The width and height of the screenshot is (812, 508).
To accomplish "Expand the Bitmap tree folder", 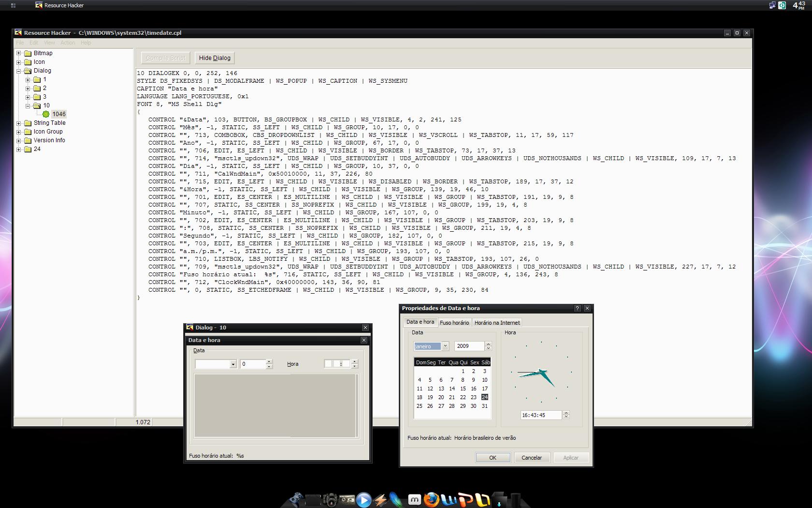I will (19, 53).
